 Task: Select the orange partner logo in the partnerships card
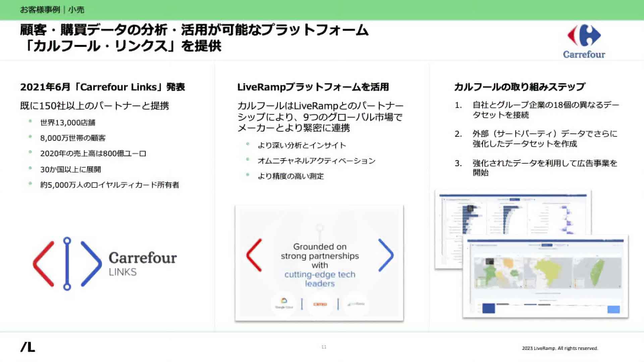click(x=320, y=303)
